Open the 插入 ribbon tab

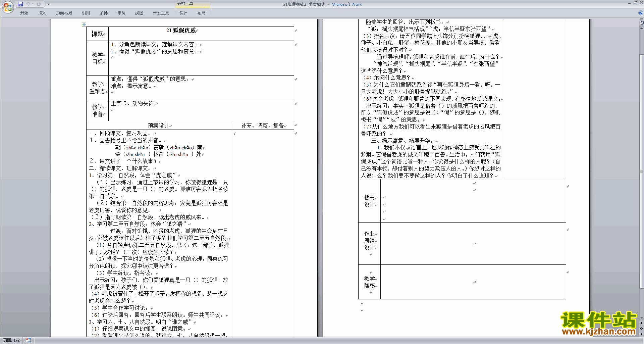(x=42, y=13)
